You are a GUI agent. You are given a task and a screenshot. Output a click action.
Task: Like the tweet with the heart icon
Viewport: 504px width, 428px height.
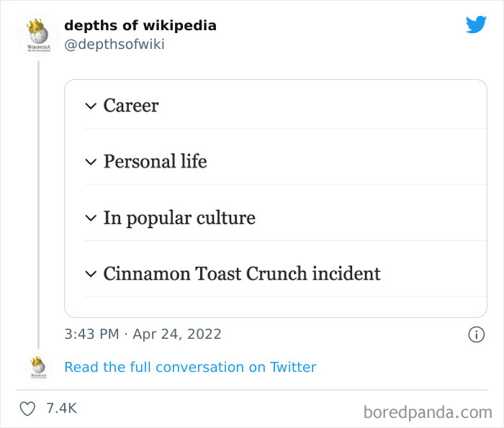click(x=27, y=409)
